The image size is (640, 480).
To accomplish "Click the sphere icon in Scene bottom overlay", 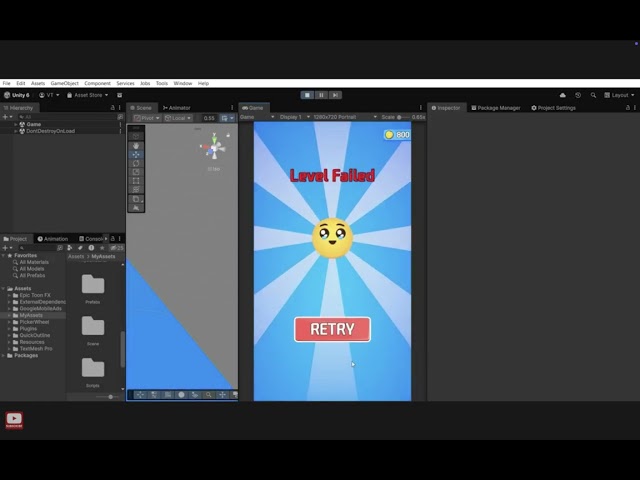I will pyautogui.click(x=181, y=395).
